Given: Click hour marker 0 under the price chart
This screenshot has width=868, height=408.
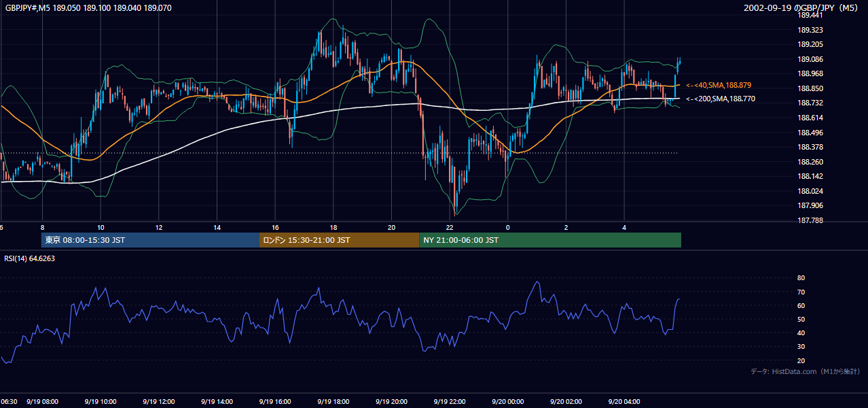Looking at the screenshot, I should (x=508, y=227).
